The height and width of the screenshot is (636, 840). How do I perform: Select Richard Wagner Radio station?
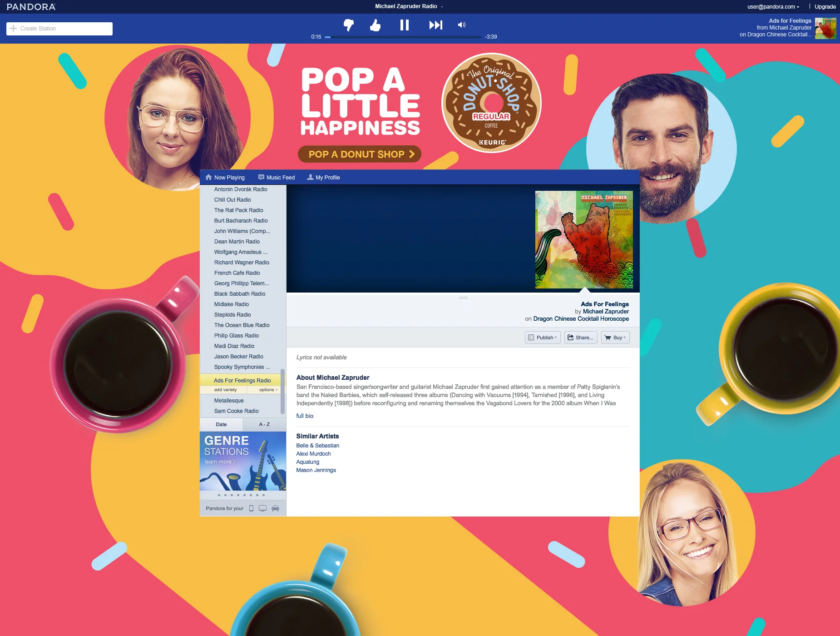(x=242, y=263)
